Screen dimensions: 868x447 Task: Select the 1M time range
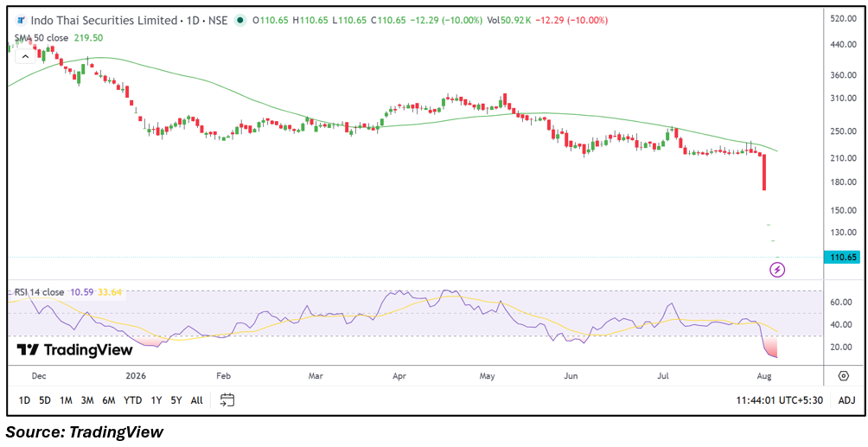click(66, 400)
